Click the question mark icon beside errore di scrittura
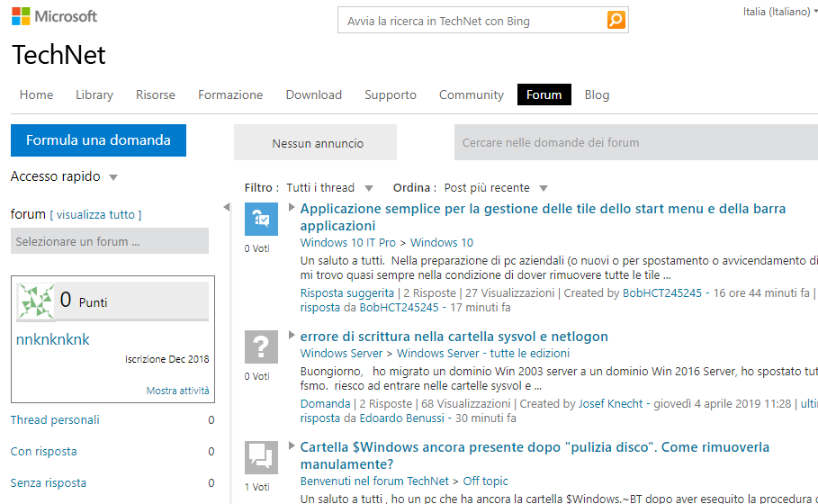Viewport: 818px width, 504px height. point(261,346)
